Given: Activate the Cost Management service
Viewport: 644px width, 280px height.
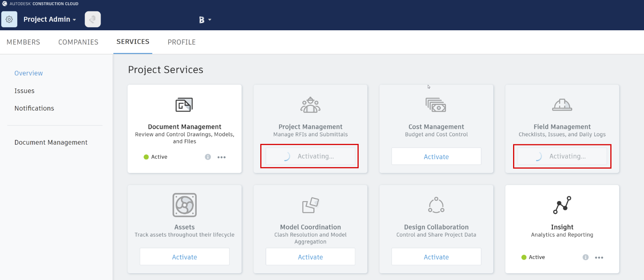Looking at the screenshot, I should point(436,156).
